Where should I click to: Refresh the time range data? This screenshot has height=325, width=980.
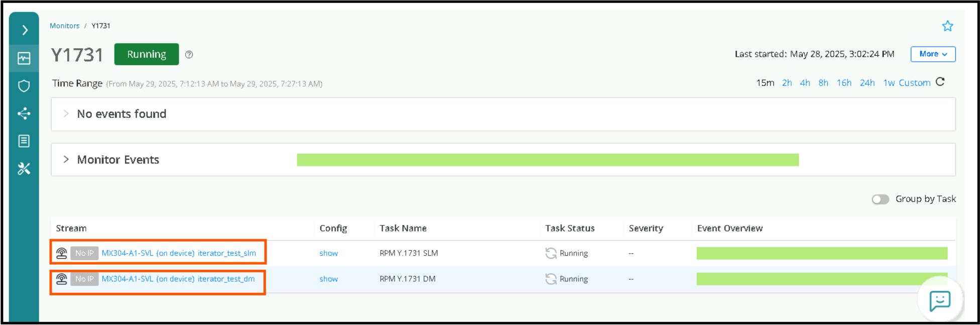click(940, 82)
